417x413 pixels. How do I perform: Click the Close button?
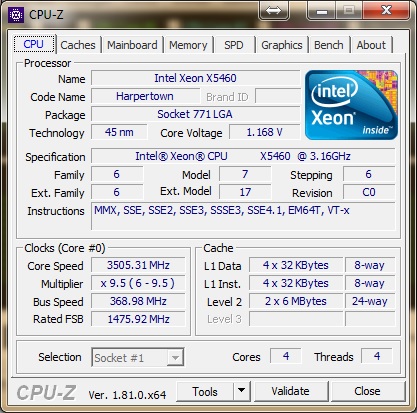(367, 391)
